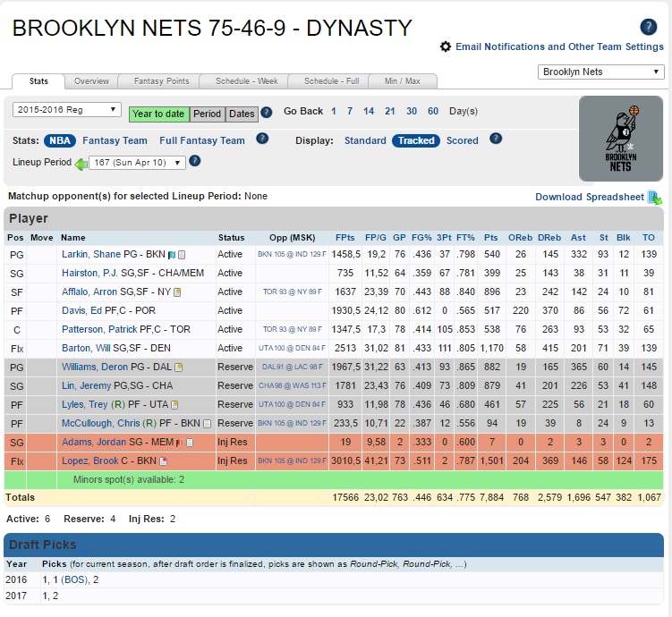Click the help icon after Full Fantasy Team
Screen dimensions: 672x617
[262, 139]
